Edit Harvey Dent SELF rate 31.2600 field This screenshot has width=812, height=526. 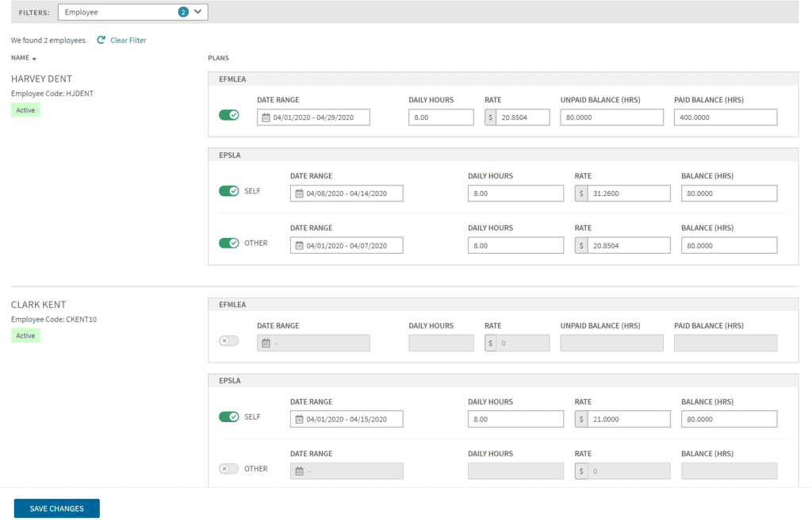coord(629,194)
